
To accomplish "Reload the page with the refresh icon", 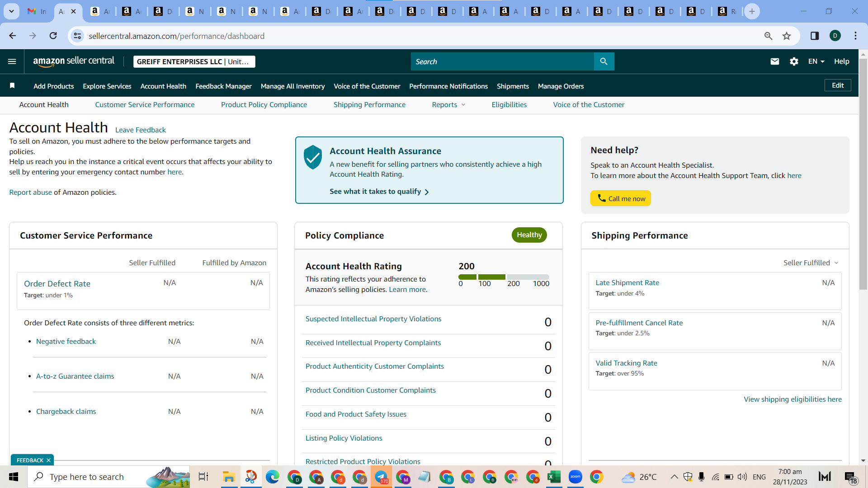I will point(53,36).
